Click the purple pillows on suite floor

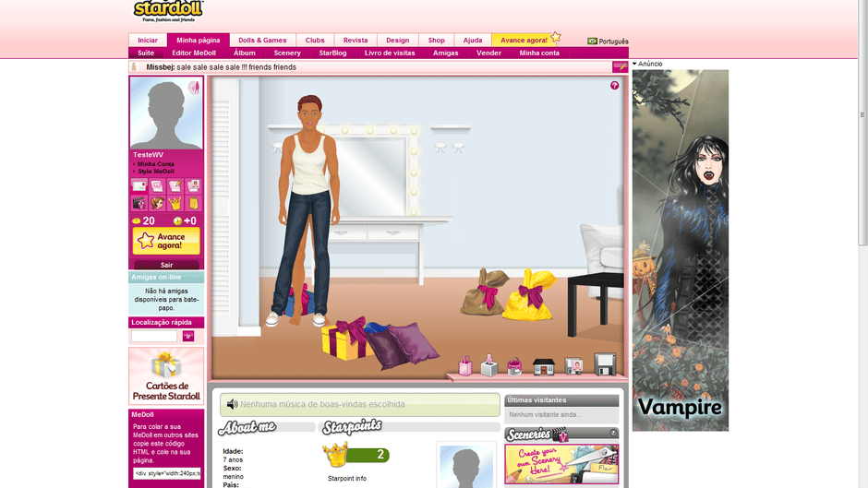tap(403, 345)
